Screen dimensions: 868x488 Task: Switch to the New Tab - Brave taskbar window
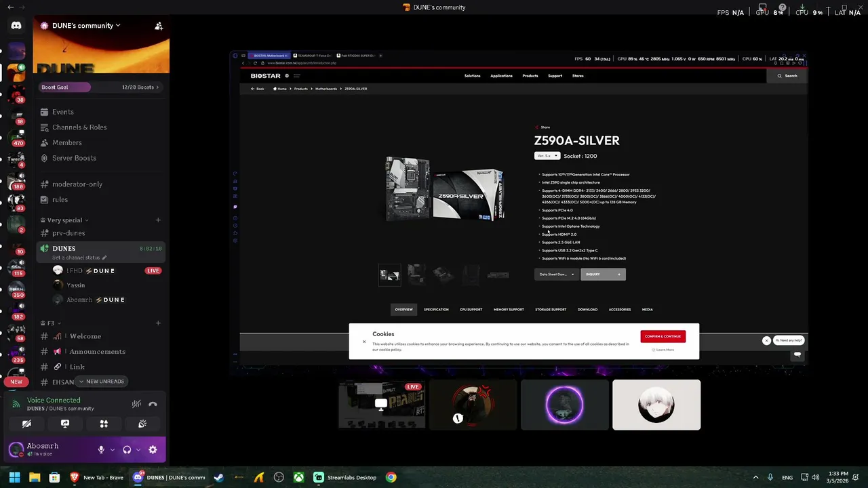tap(97, 477)
